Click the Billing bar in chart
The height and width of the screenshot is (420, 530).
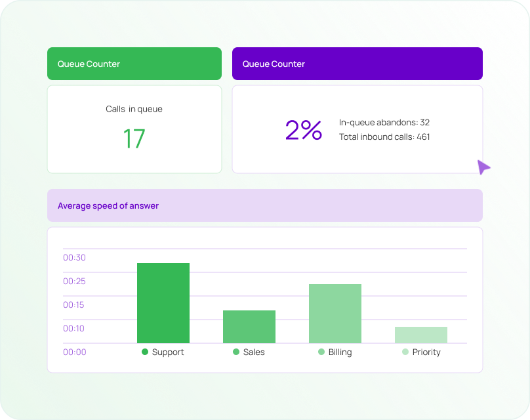335,313
